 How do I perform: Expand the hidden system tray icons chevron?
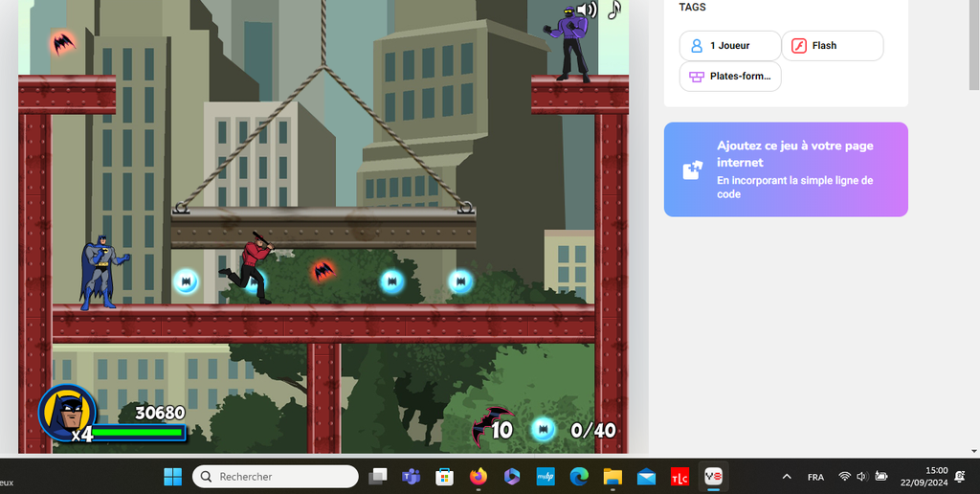(x=787, y=477)
